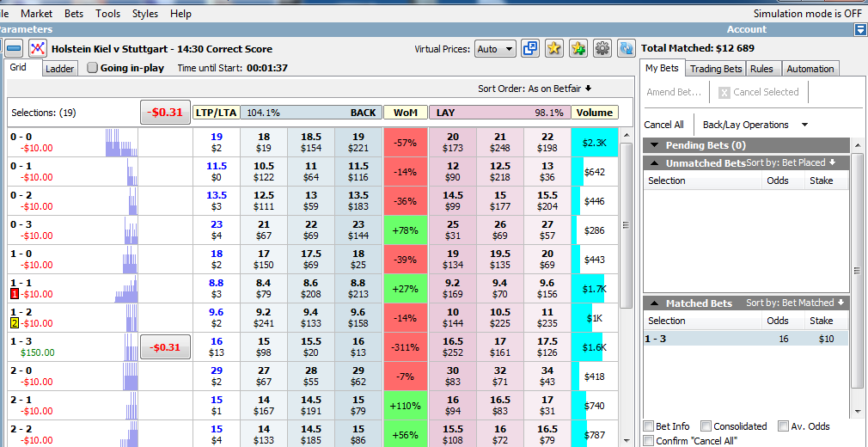The height and width of the screenshot is (447, 868).
Task: Open the gear settings icon
Action: (x=602, y=49)
